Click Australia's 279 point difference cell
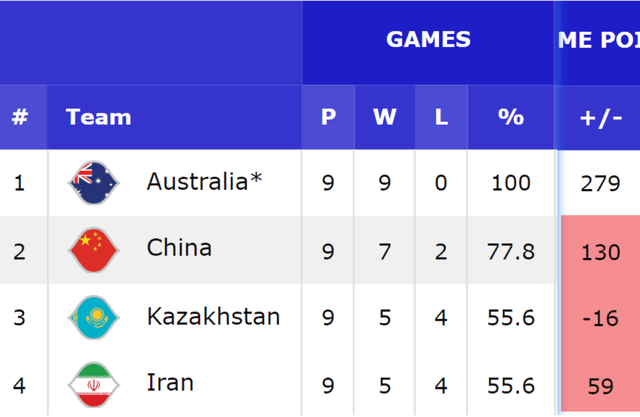 600,183
